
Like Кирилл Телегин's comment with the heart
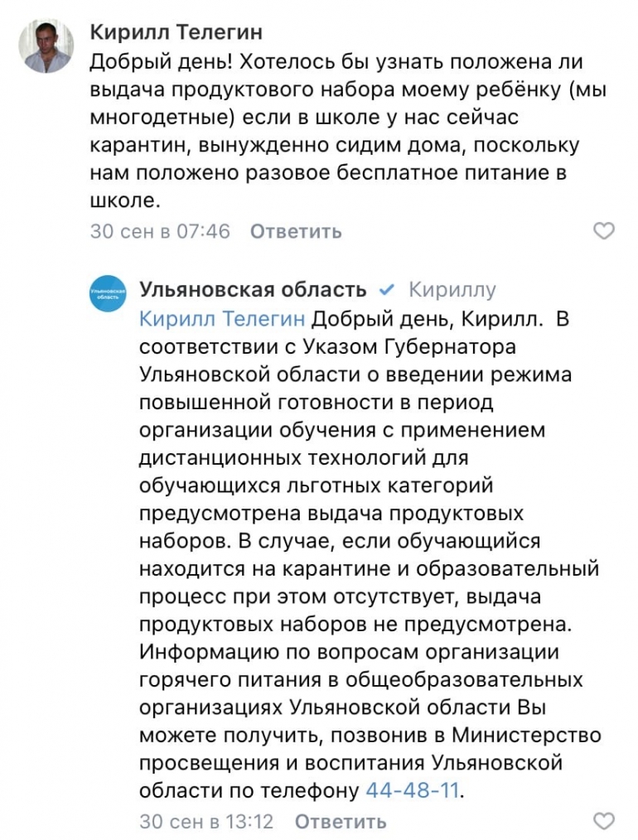tap(605, 231)
